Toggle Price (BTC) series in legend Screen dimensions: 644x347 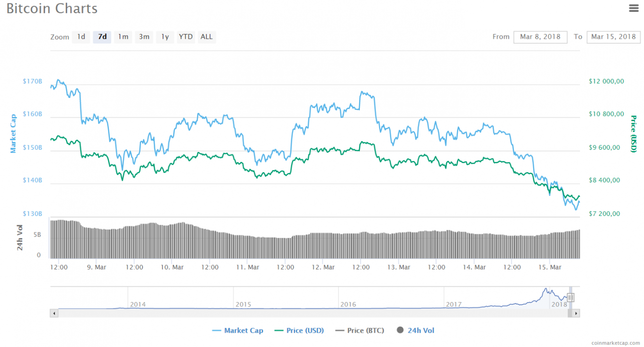click(x=359, y=330)
